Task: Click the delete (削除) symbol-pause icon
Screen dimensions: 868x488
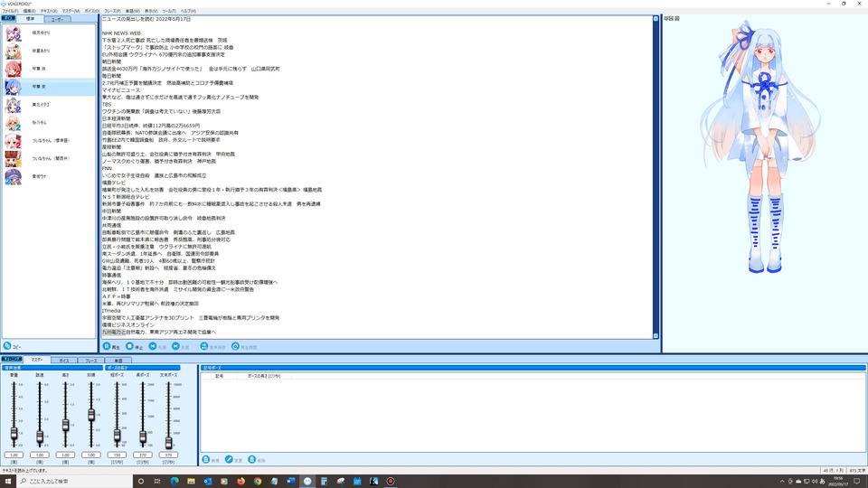Action: [252, 459]
